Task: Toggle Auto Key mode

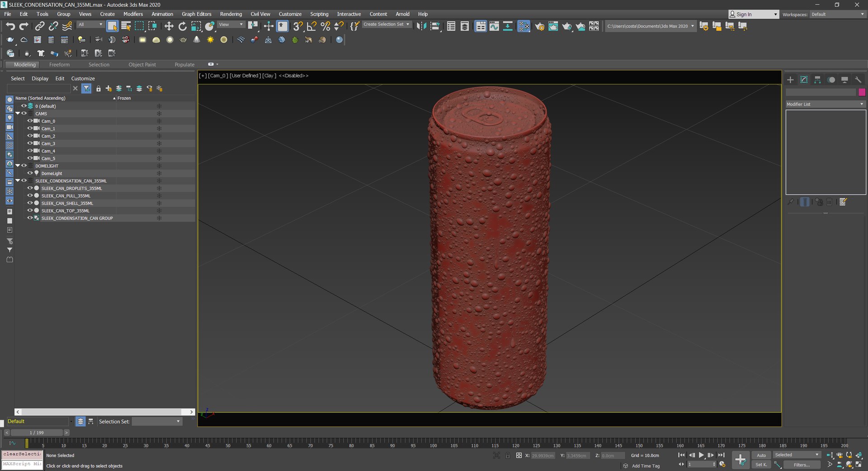Action: [761, 455]
